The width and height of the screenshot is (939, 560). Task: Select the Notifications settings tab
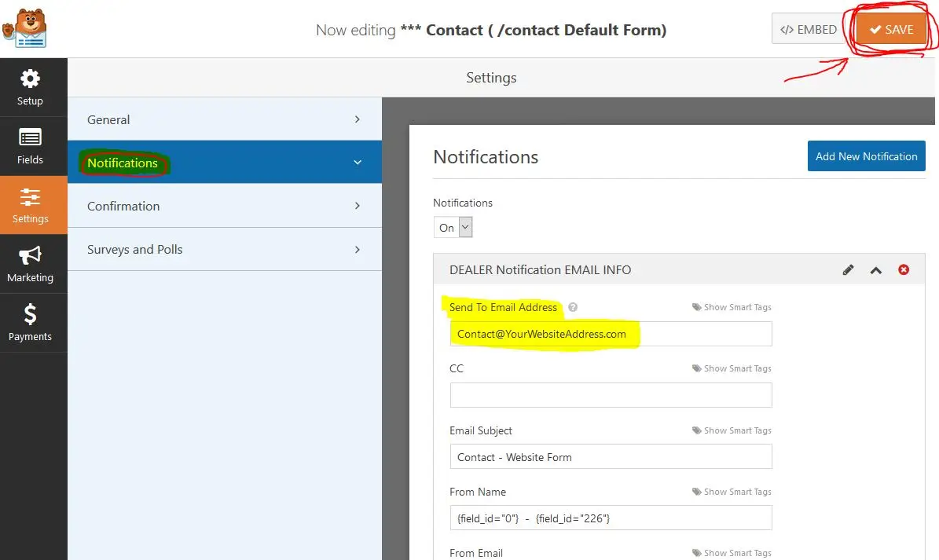[x=224, y=163]
